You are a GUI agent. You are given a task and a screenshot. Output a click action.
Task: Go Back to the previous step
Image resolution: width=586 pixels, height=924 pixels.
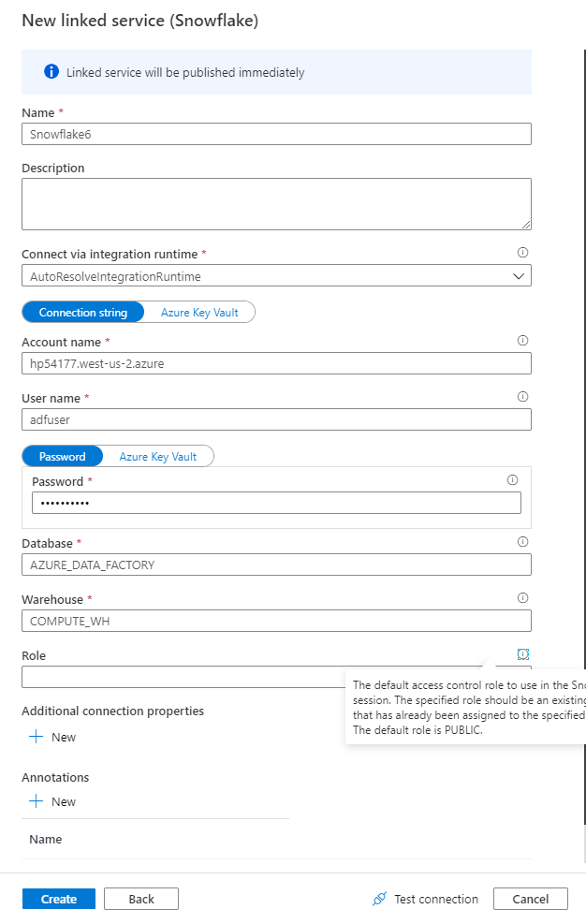pos(141,899)
